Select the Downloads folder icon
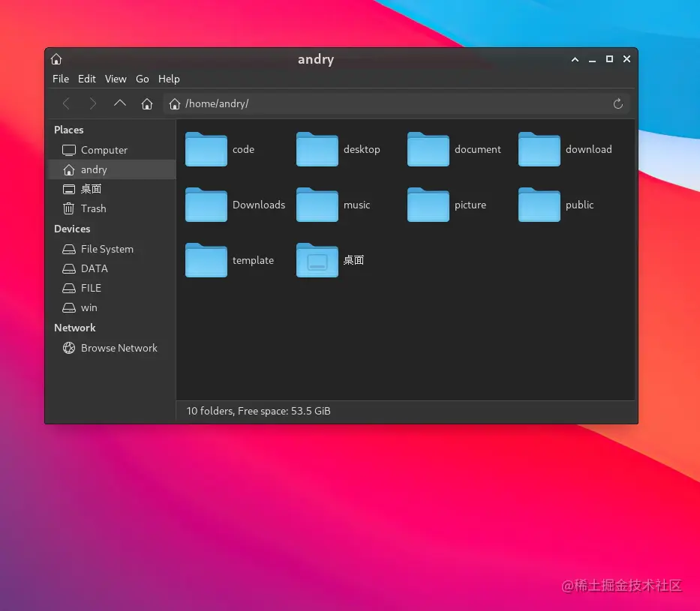 [206, 205]
